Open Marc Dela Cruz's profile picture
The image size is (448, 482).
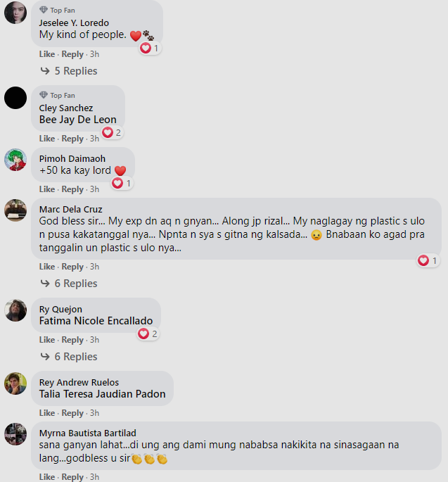tap(15, 210)
